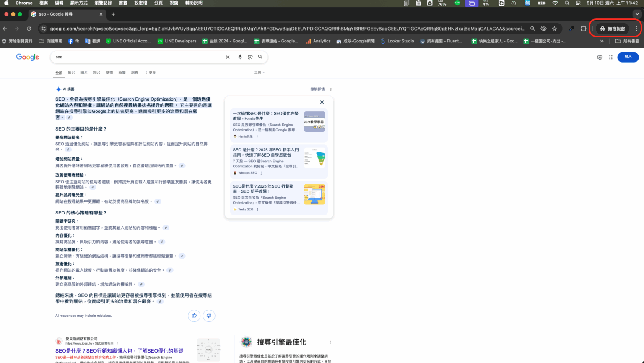Give thumbs up to AI overview

(x=194, y=316)
